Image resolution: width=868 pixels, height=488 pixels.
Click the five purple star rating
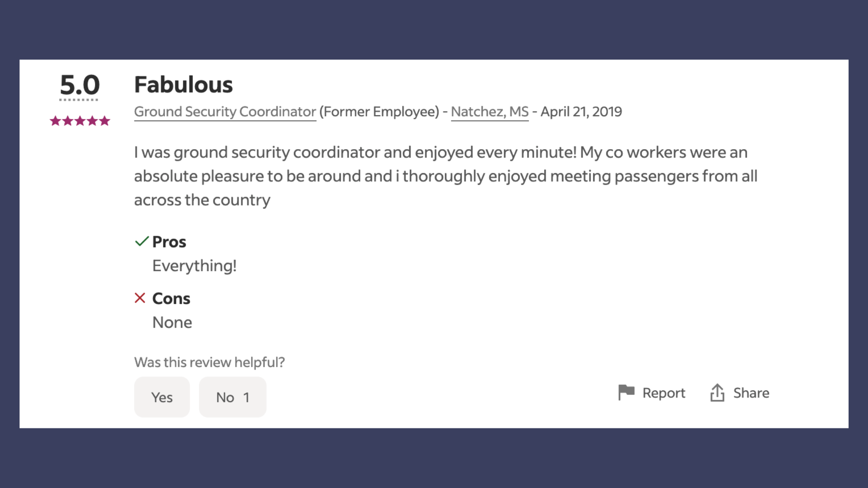point(80,121)
